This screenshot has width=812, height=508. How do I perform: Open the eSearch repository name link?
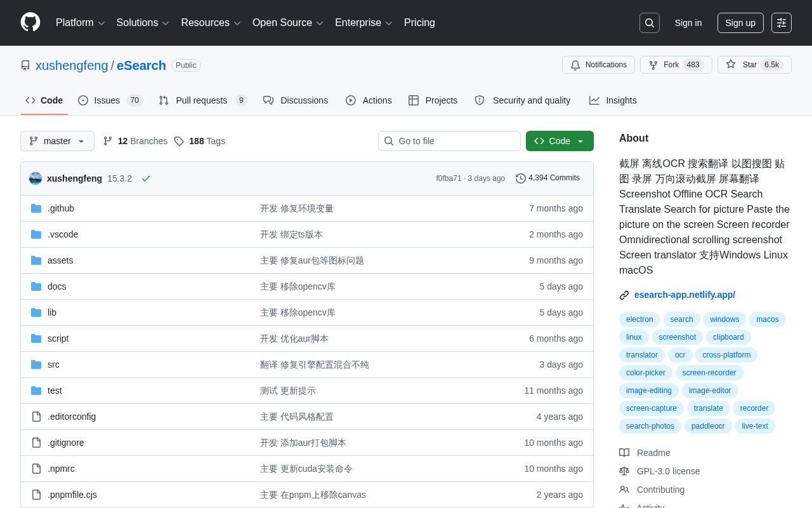tap(141, 65)
